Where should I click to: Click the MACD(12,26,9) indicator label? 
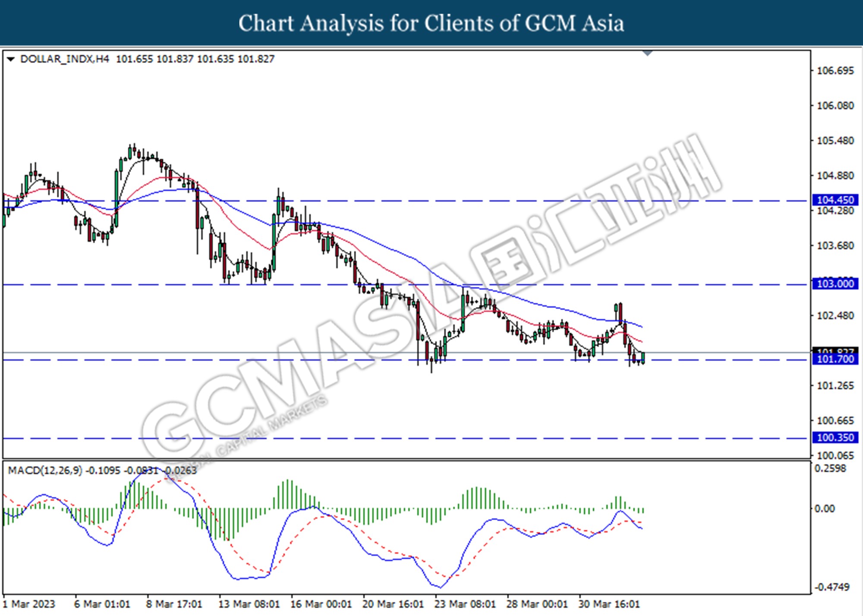pos(45,470)
